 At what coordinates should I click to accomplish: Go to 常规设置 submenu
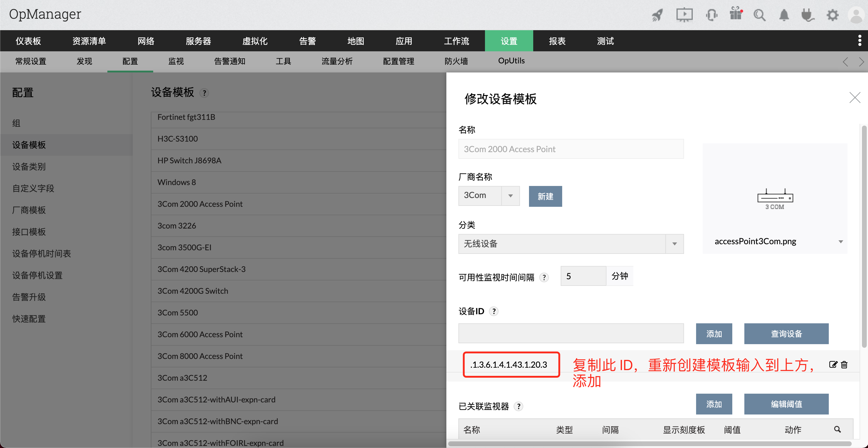(31, 61)
